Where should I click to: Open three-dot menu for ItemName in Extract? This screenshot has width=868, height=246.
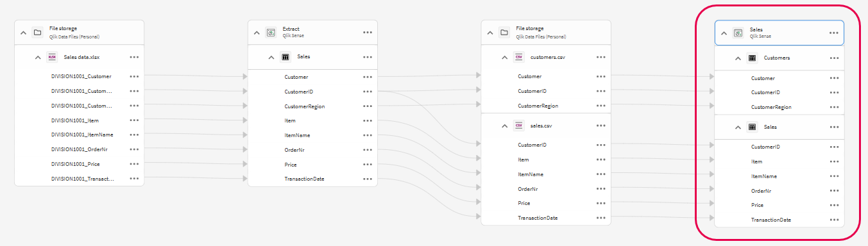[x=368, y=135]
